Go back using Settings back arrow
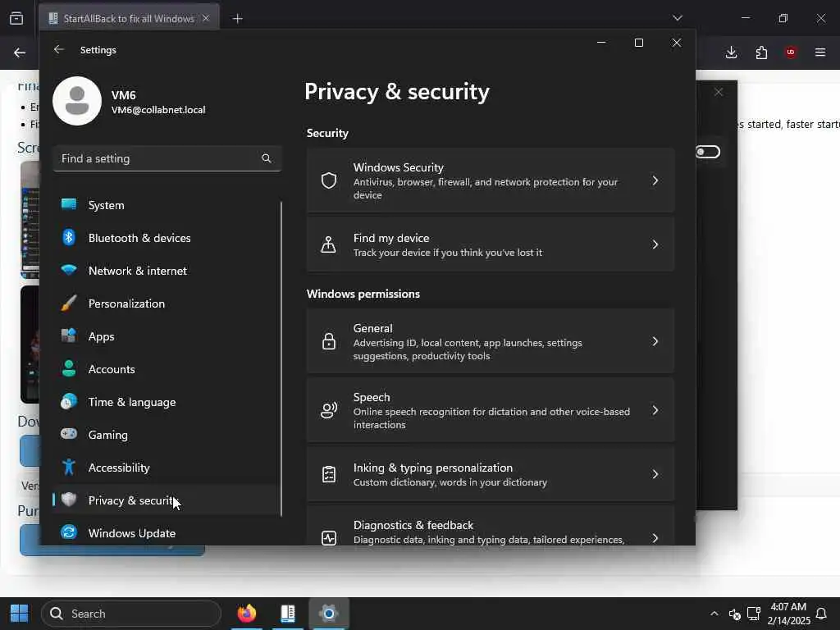The width and height of the screenshot is (840, 630). pyautogui.click(x=59, y=49)
